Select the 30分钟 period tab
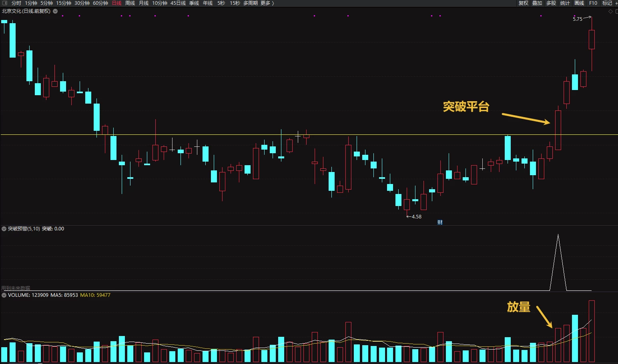Viewport: 618px width, 364px height. point(82,3)
